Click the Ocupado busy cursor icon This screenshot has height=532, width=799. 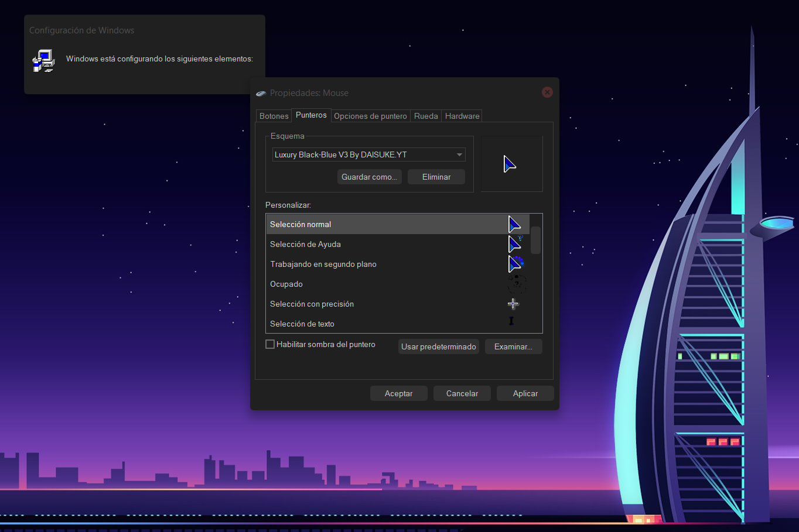tap(516, 284)
